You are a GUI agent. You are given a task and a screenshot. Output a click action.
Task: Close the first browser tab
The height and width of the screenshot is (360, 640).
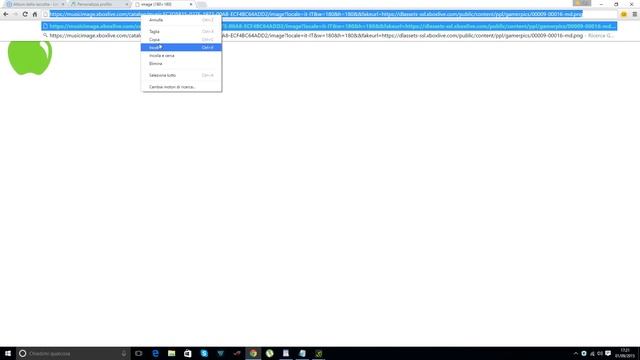pyautogui.click(x=63, y=4)
